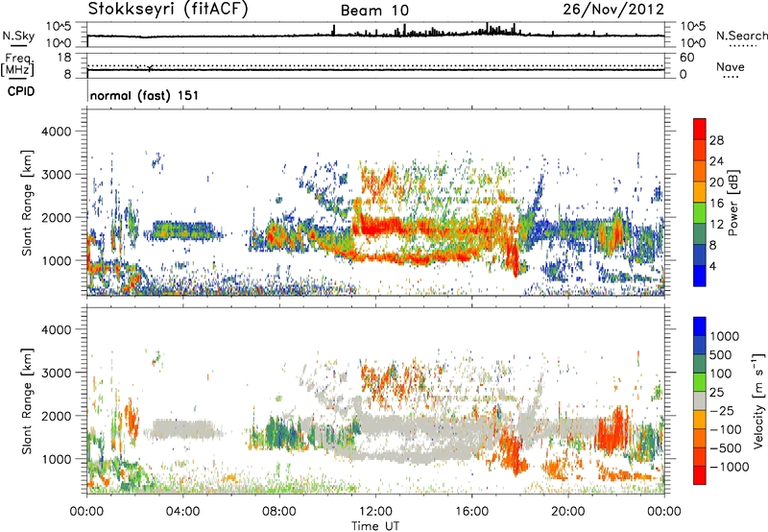Screen dimensions: 768x532
Task: Click the dotted line sample under Nave
Action: coord(731,78)
